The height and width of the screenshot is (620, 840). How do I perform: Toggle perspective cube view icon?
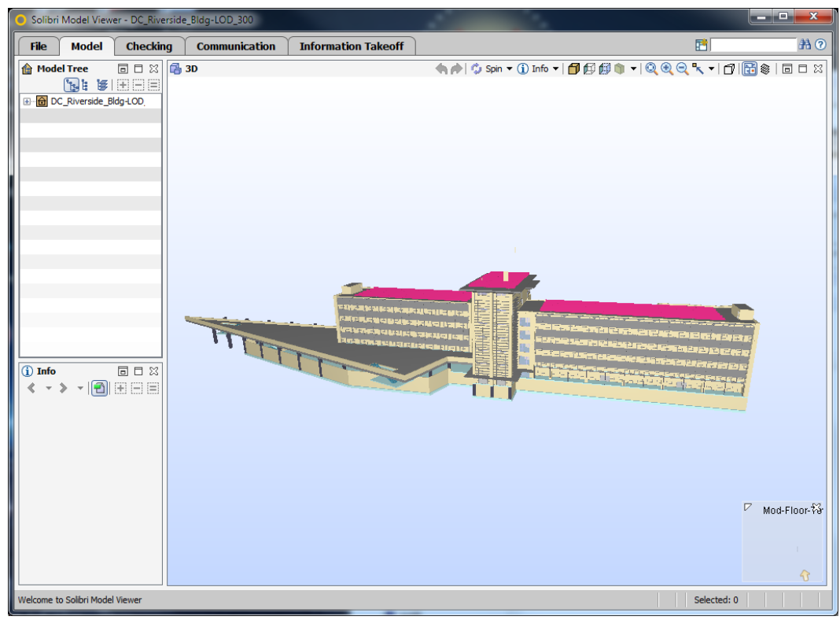click(728, 68)
